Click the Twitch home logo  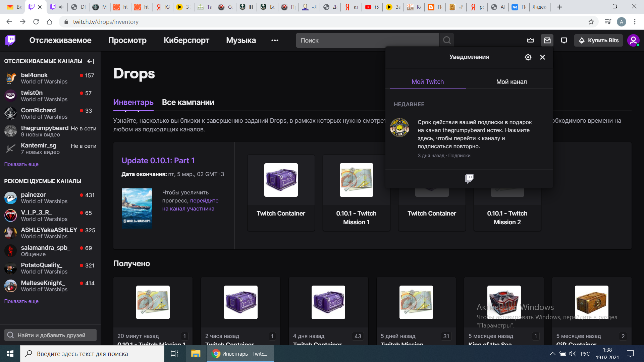point(10,40)
